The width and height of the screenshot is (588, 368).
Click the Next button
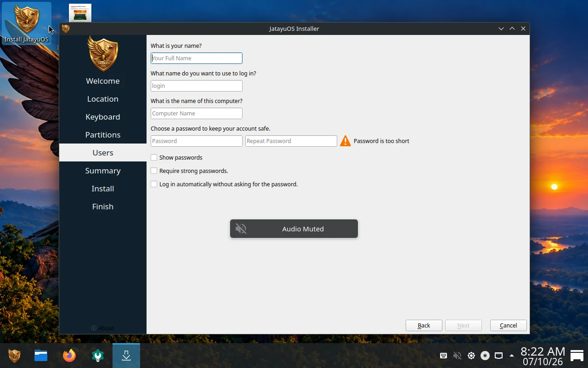coord(464,325)
